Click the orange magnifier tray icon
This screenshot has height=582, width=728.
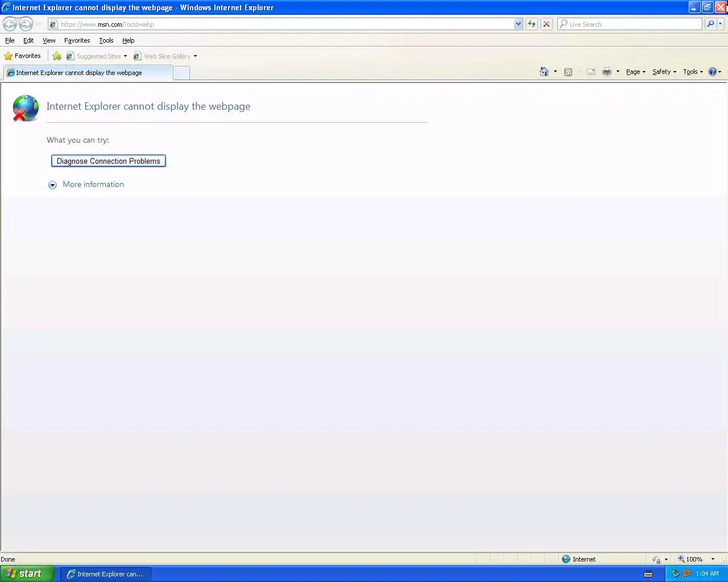tap(686, 573)
